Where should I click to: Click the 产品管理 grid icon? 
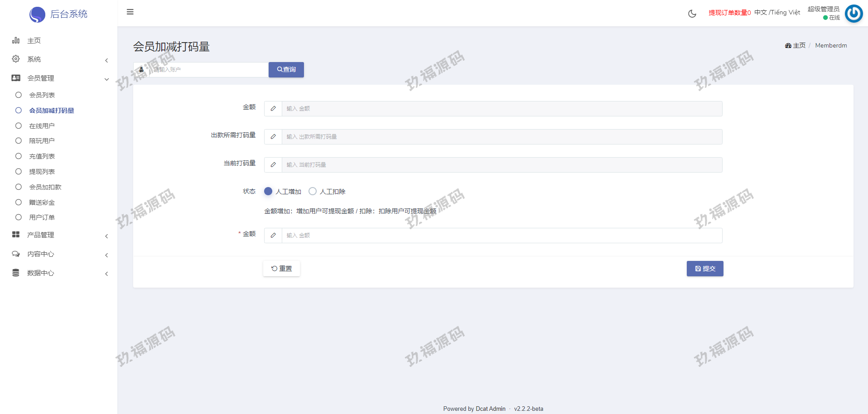tap(16, 235)
